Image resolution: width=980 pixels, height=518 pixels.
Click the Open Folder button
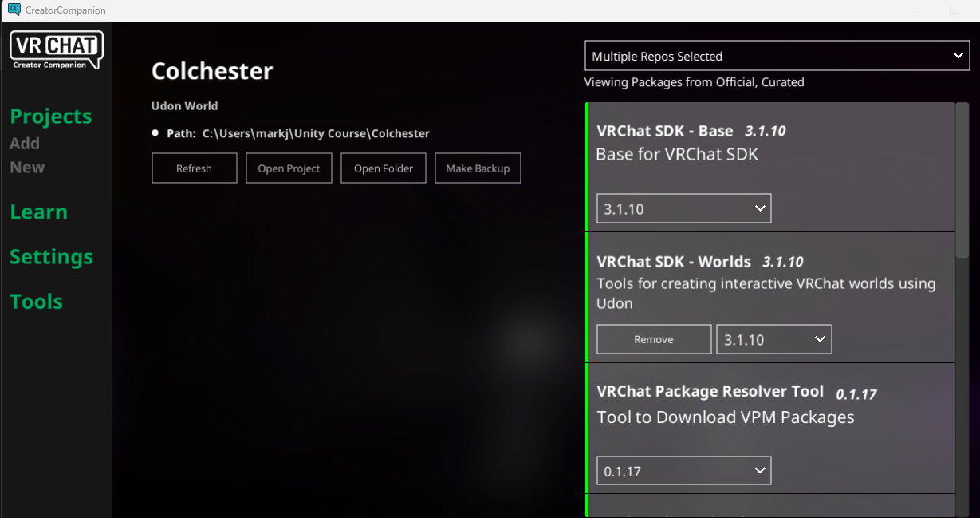pyautogui.click(x=384, y=168)
